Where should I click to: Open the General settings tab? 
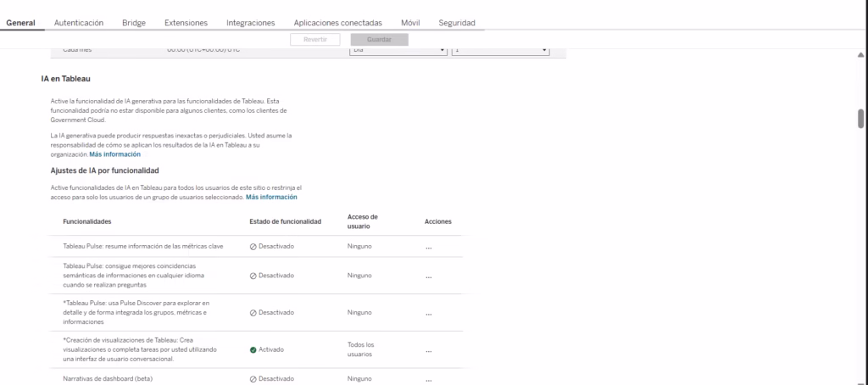20,23
